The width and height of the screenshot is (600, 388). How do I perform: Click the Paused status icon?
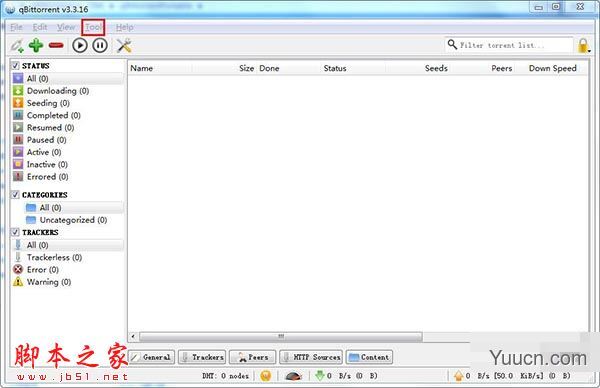18,140
